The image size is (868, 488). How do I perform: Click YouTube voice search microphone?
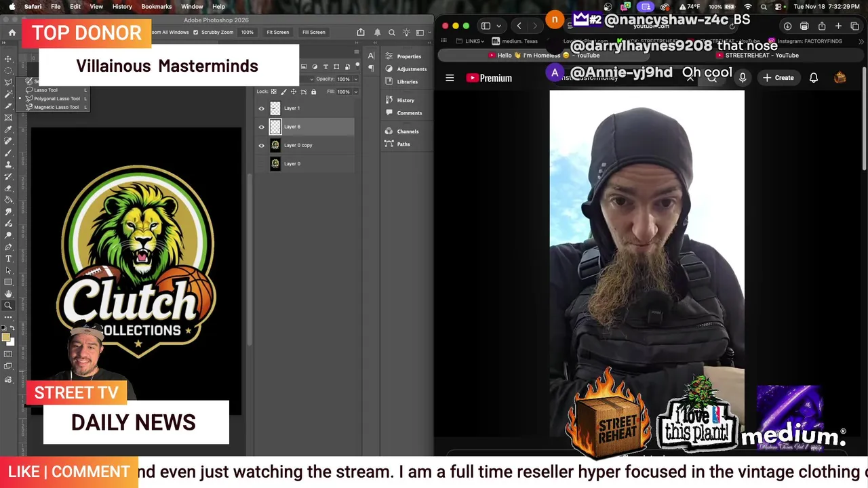(743, 78)
